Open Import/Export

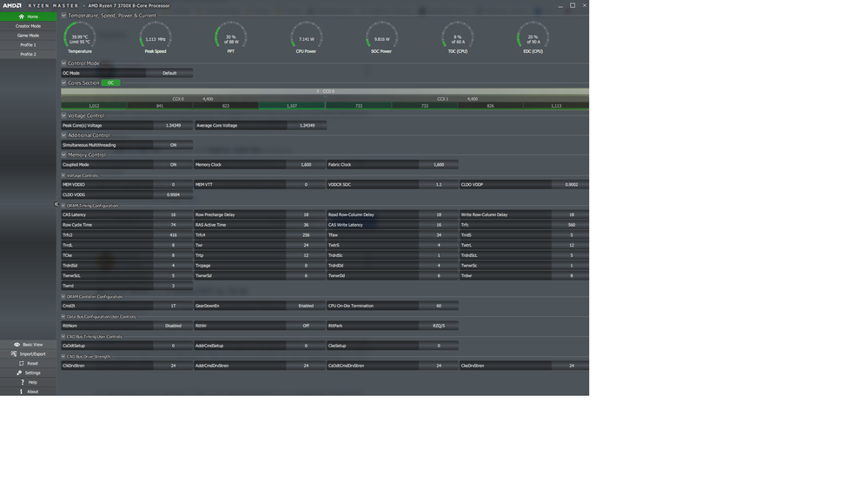[28, 353]
